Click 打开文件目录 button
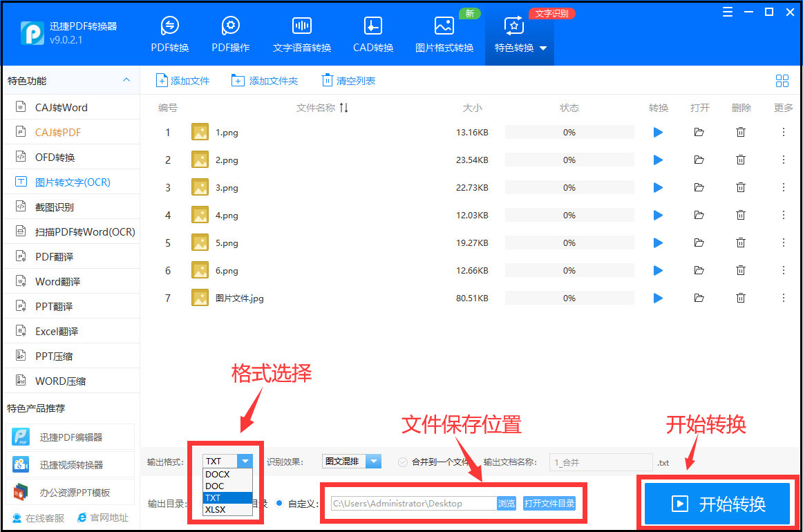The width and height of the screenshot is (803, 532). pyautogui.click(x=549, y=503)
